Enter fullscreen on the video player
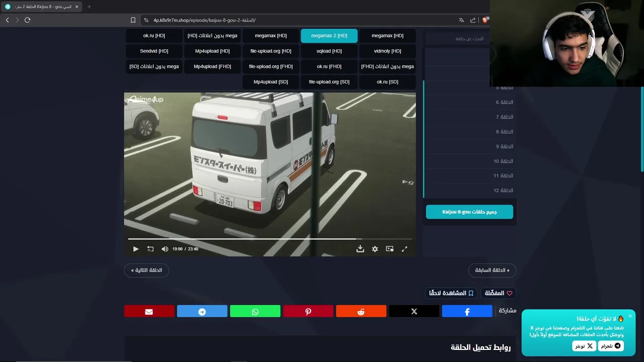Image resolution: width=644 pixels, height=362 pixels. pos(405,249)
